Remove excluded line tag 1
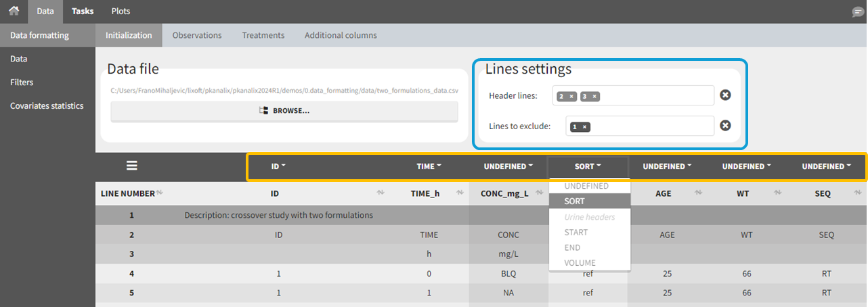This screenshot has width=868, height=307. (x=584, y=126)
